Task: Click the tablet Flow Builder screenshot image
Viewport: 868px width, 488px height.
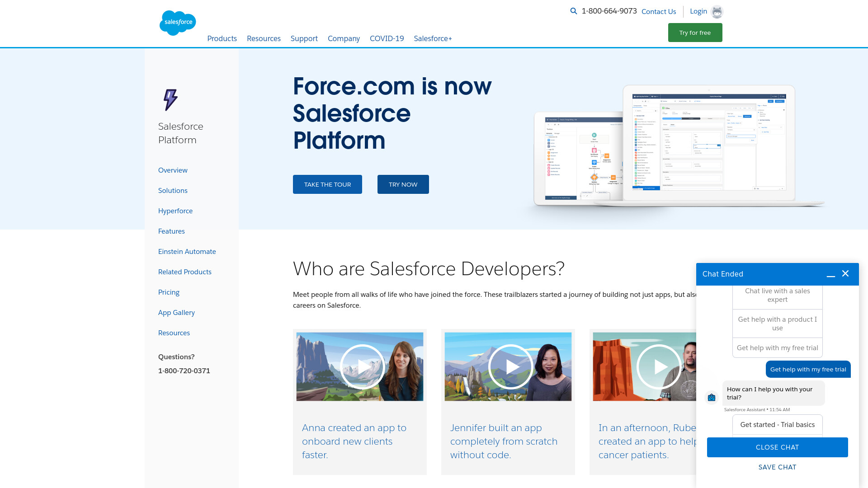Action: point(578,158)
